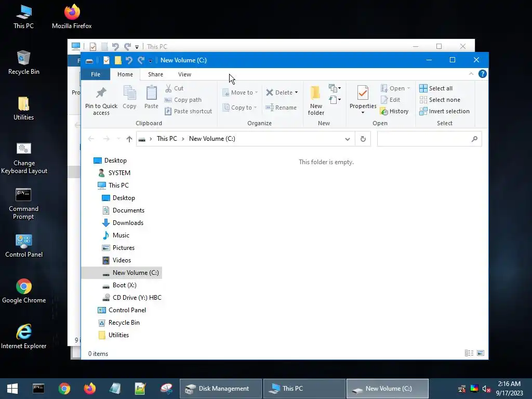Open Recent locations dropdown by navigation arrows
The image size is (532, 399).
point(118,139)
